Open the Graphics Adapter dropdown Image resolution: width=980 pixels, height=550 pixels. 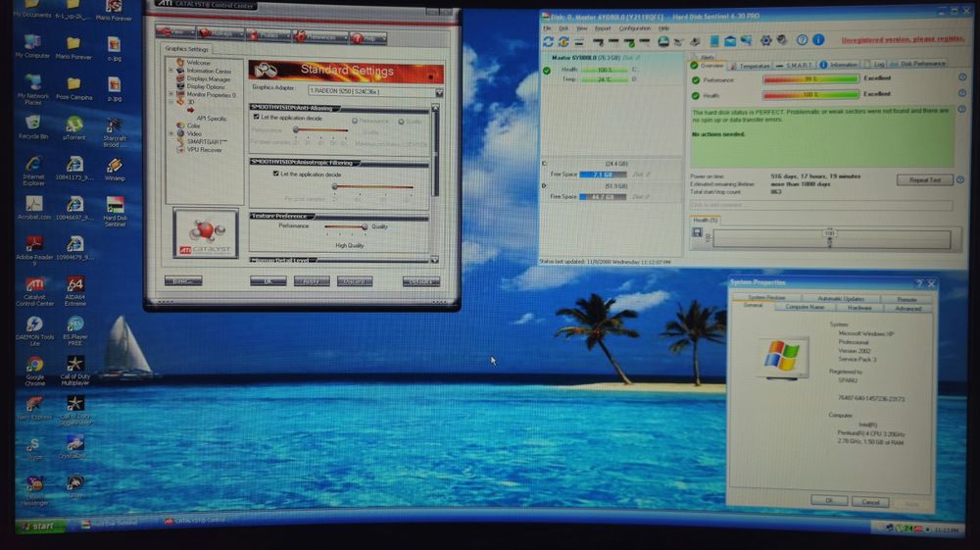tap(439, 92)
